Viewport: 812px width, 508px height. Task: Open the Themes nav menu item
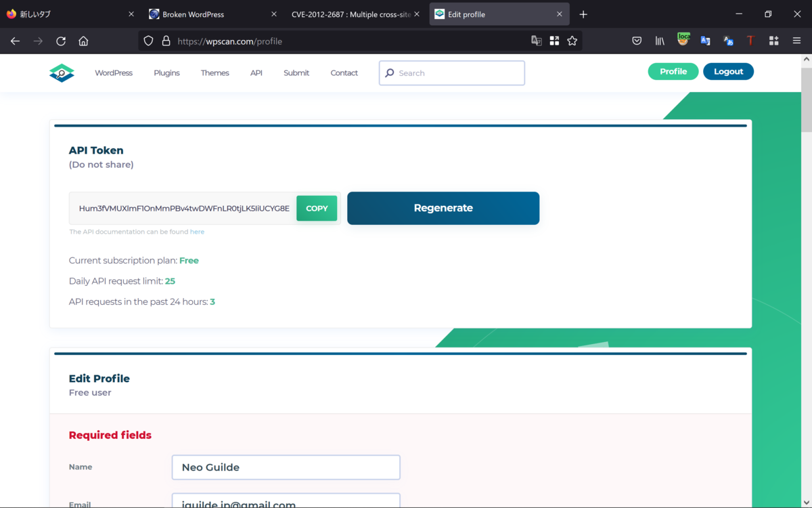(x=215, y=73)
